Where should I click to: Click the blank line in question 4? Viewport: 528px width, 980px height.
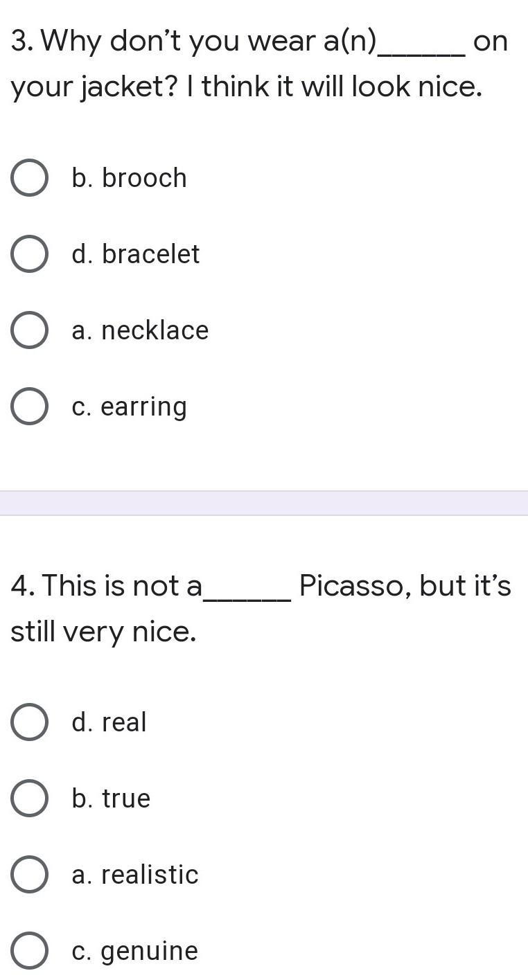[x=247, y=594]
